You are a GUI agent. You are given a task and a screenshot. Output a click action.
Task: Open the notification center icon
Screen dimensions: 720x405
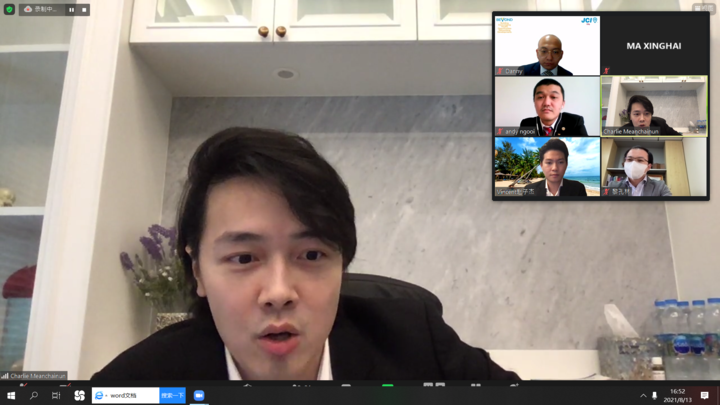click(705, 396)
